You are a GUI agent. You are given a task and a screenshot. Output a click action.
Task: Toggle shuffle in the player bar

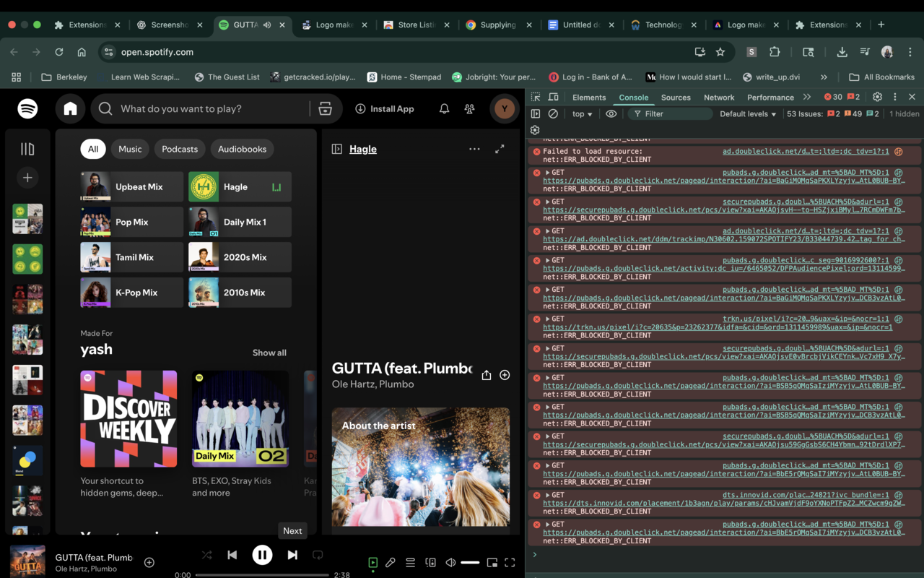pyautogui.click(x=206, y=555)
